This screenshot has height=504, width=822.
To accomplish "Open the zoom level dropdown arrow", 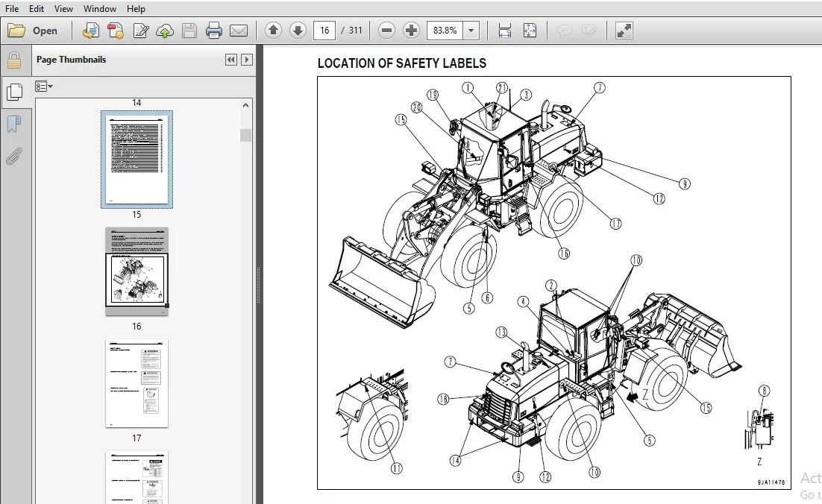I will pyautogui.click(x=471, y=31).
